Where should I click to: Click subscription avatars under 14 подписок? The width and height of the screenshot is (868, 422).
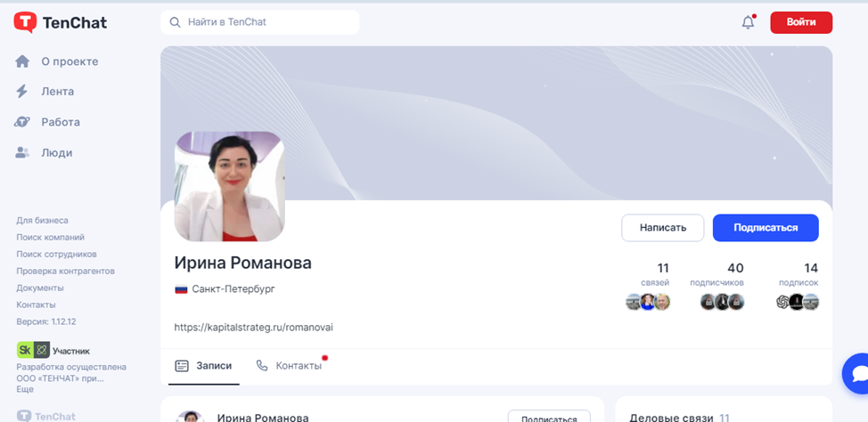tap(797, 302)
